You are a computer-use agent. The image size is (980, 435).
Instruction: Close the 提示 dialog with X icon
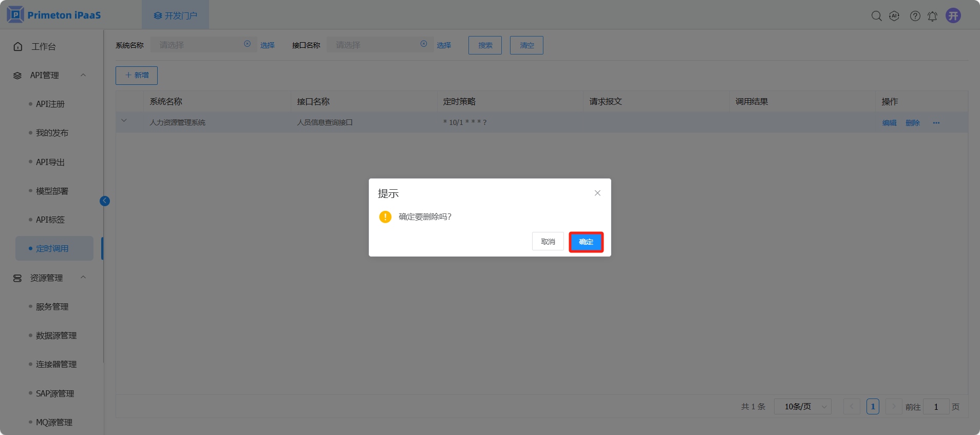click(x=597, y=193)
